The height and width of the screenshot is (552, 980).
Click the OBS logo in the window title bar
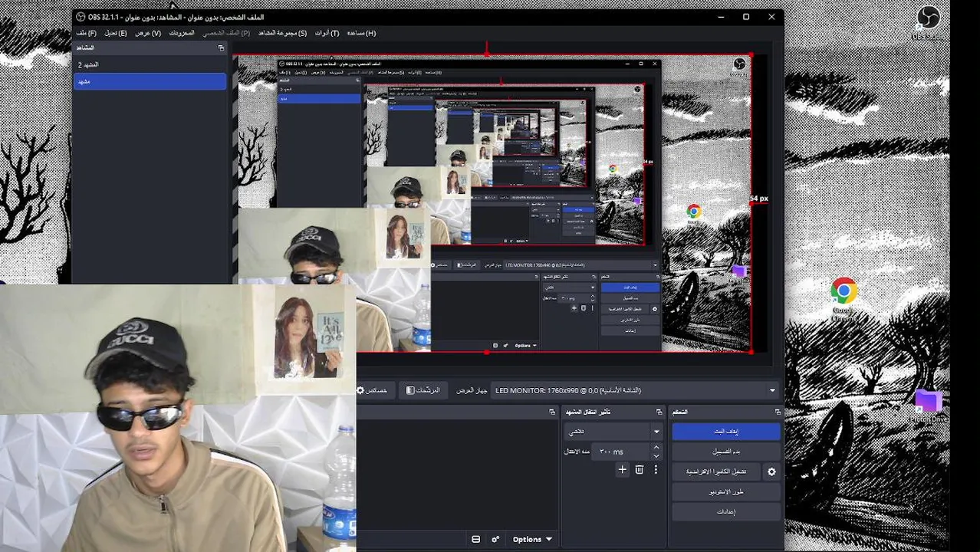point(81,17)
